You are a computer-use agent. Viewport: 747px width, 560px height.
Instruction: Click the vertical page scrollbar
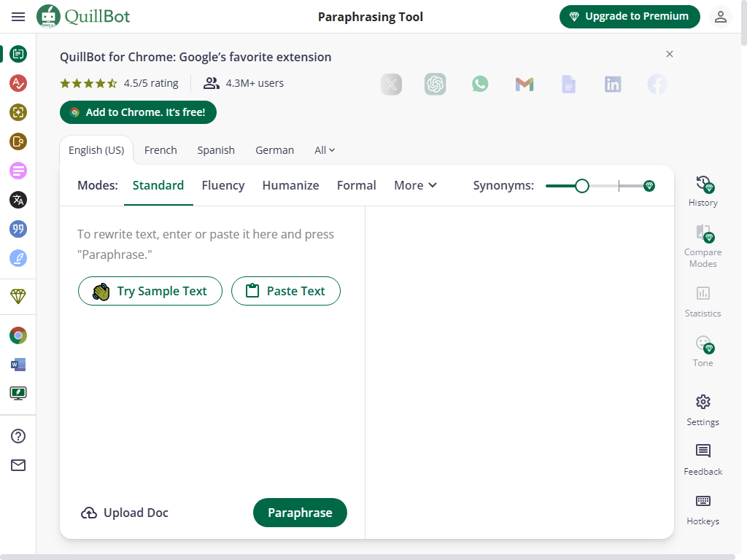click(743, 23)
